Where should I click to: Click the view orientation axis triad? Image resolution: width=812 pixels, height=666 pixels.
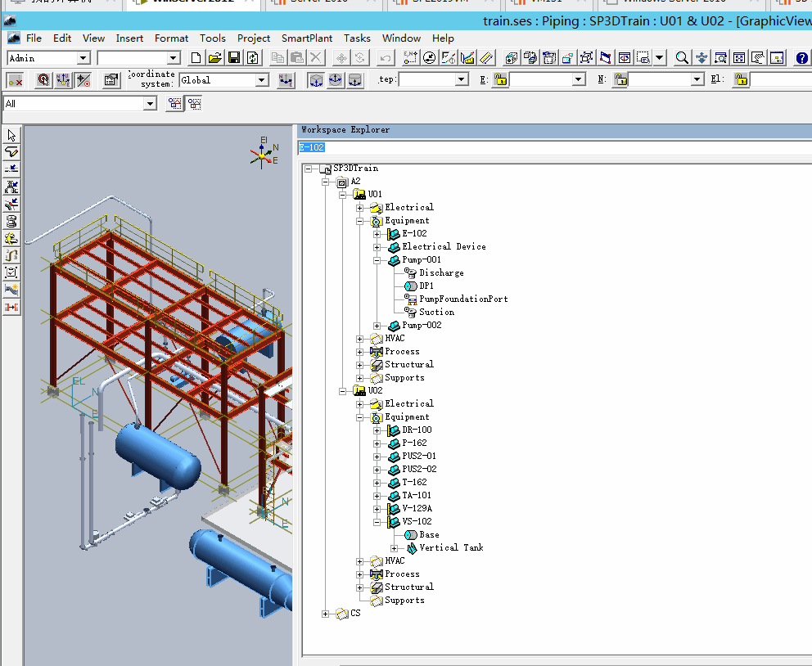[264, 153]
